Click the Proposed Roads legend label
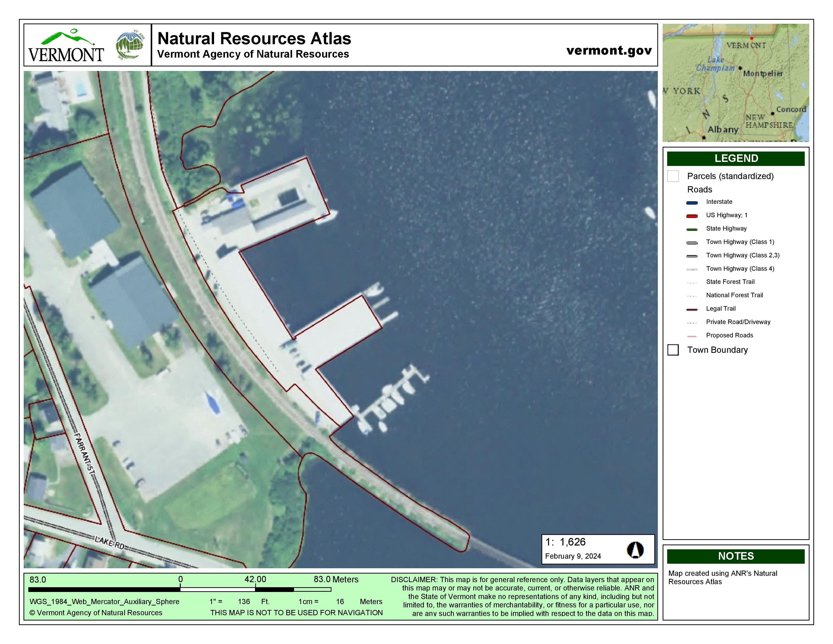Image resolution: width=833 pixels, height=644 pixels. (730, 335)
